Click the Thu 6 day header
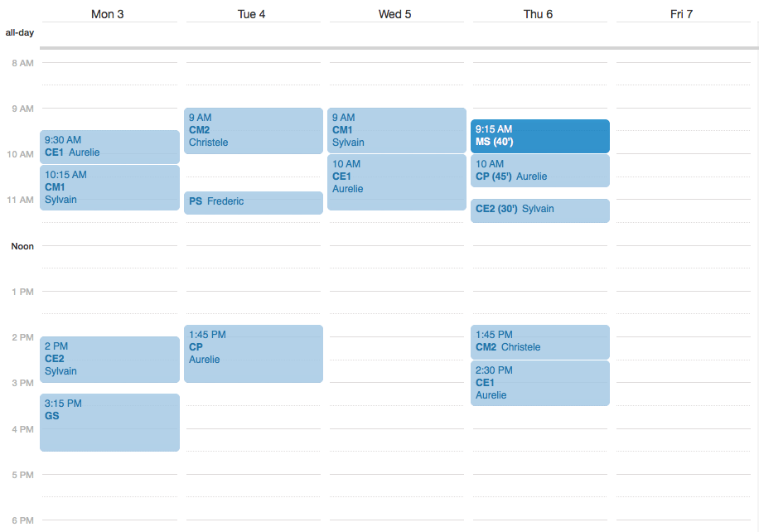Screen dimensions: 759x532 click(x=538, y=14)
